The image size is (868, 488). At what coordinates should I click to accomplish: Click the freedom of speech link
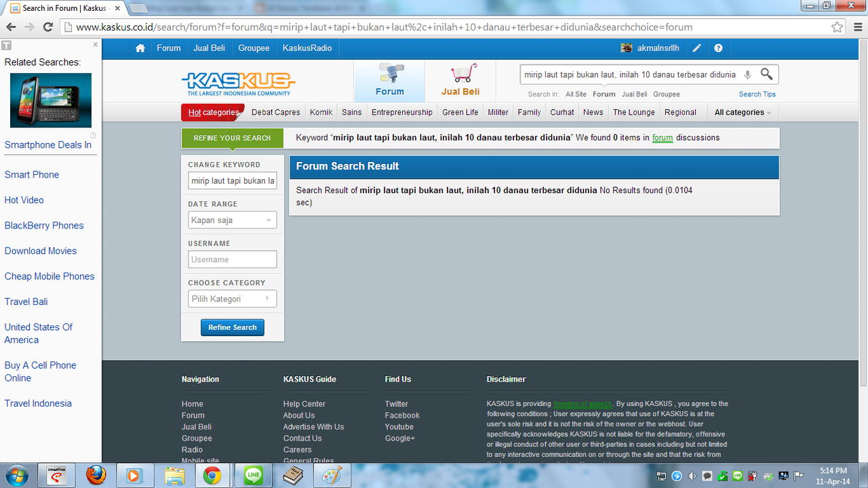[583, 404]
